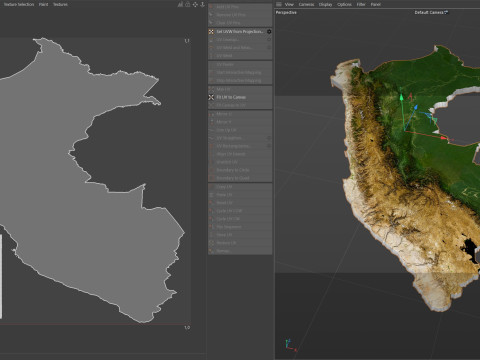Click Start Interactive Mapping icon

coord(211,72)
